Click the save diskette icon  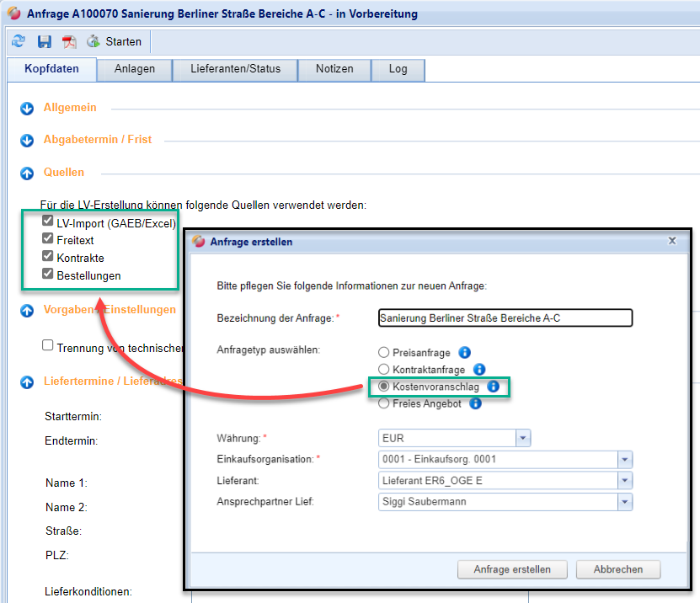[x=45, y=41]
